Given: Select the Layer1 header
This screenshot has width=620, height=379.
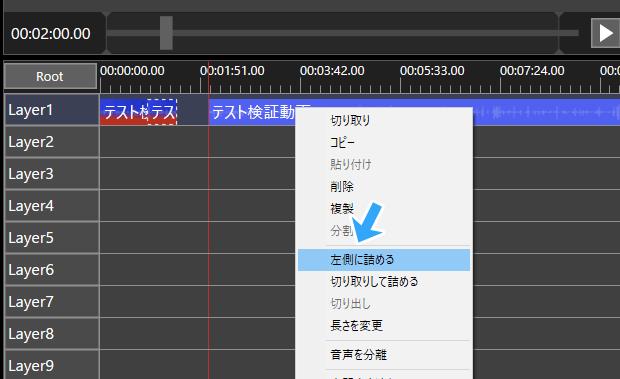Looking at the screenshot, I should point(51,109).
